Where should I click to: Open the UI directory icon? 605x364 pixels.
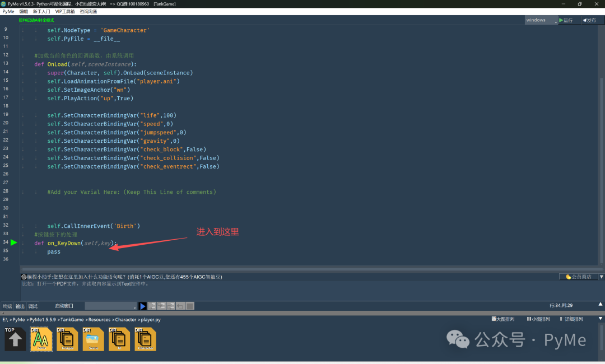click(119, 339)
